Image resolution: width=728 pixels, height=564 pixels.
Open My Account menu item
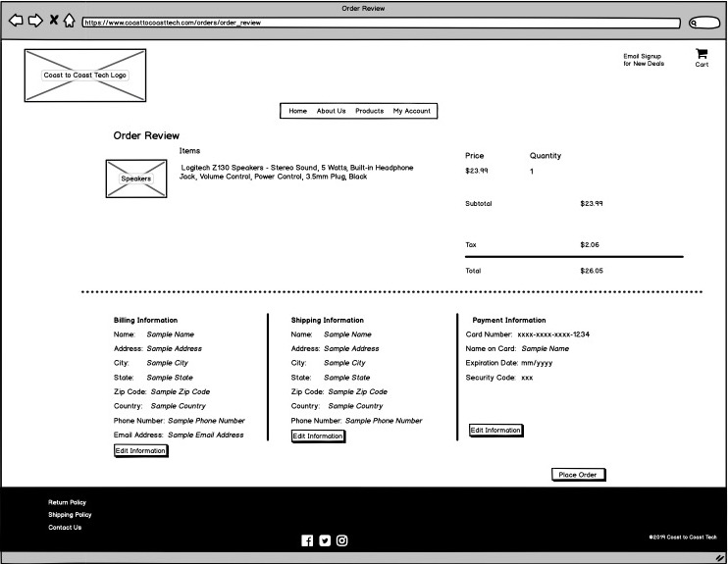coord(412,111)
